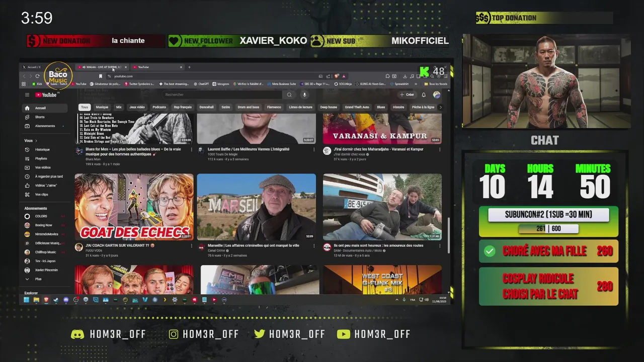Open À regarder plus tard
This screenshot has height=362, width=644.
[45, 176]
